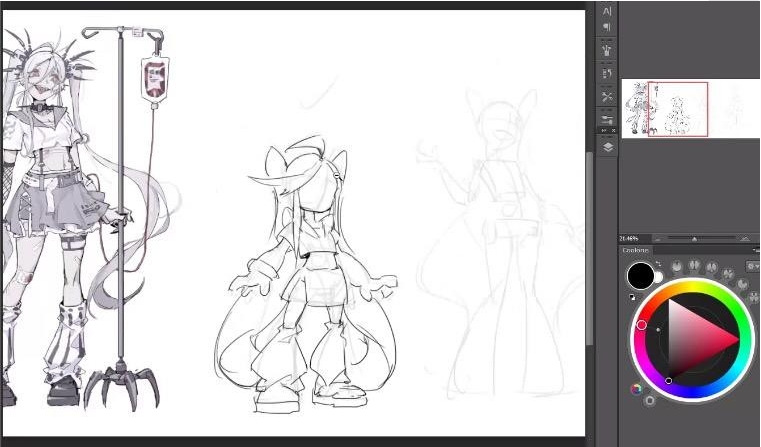The width and height of the screenshot is (761, 447).
Task: Select the Coolorus panel tab
Action: (x=636, y=250)
